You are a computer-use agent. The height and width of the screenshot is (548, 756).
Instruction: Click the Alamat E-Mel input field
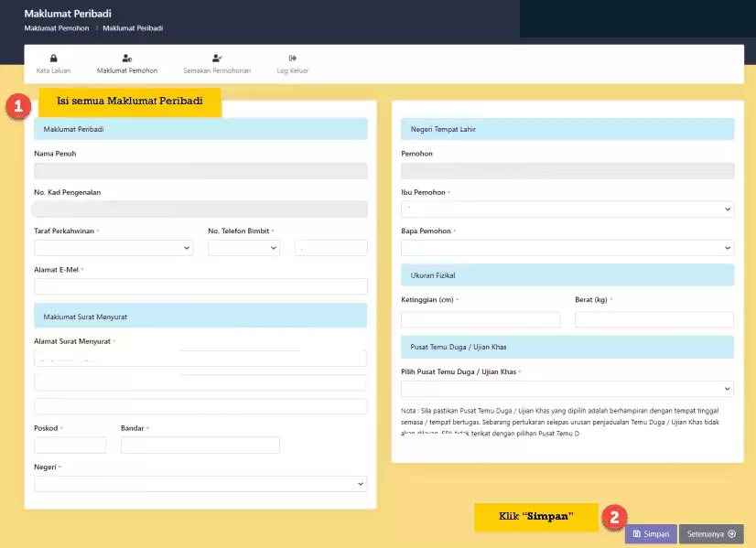200,286
